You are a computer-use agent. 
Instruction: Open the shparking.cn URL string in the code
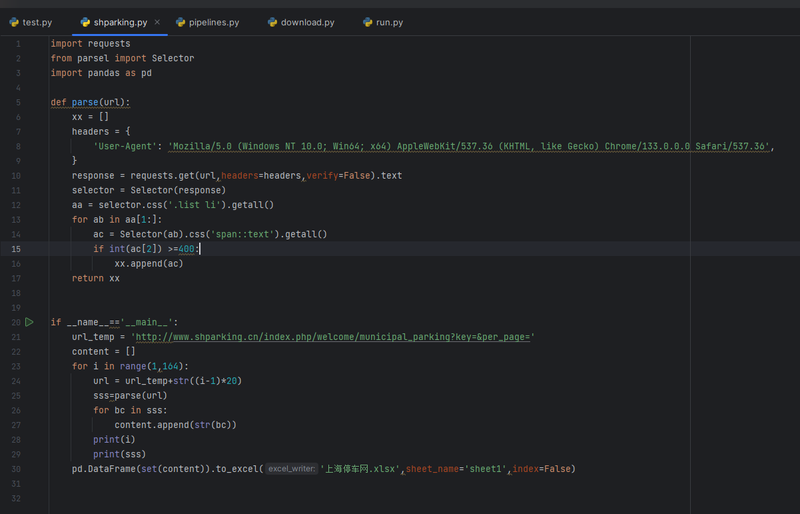click(x=333, y=337)
